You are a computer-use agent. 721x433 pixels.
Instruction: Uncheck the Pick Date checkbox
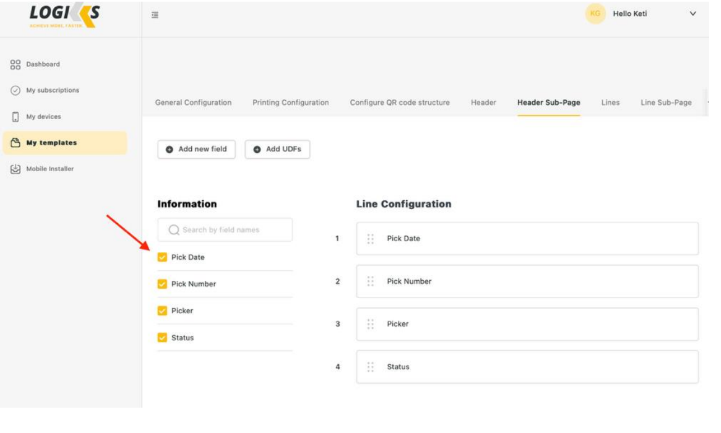(163, 257)
